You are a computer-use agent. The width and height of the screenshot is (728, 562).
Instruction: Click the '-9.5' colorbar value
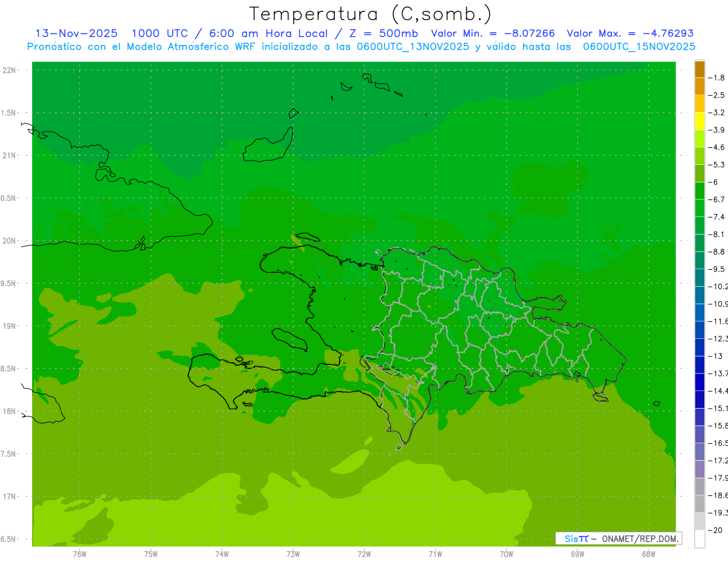[x=718, y=269]
